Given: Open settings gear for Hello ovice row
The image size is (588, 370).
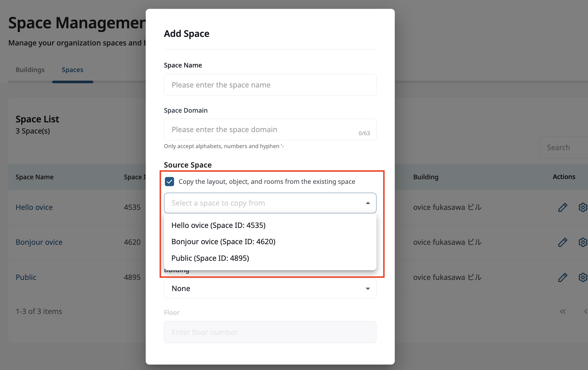Looking at the screenshot, I should tap(583, 207).
